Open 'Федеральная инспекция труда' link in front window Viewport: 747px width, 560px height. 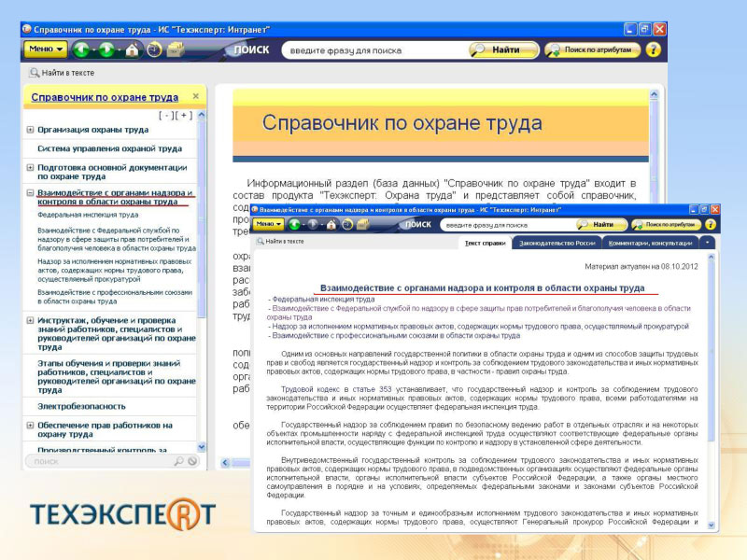click(x=323, y=300)
